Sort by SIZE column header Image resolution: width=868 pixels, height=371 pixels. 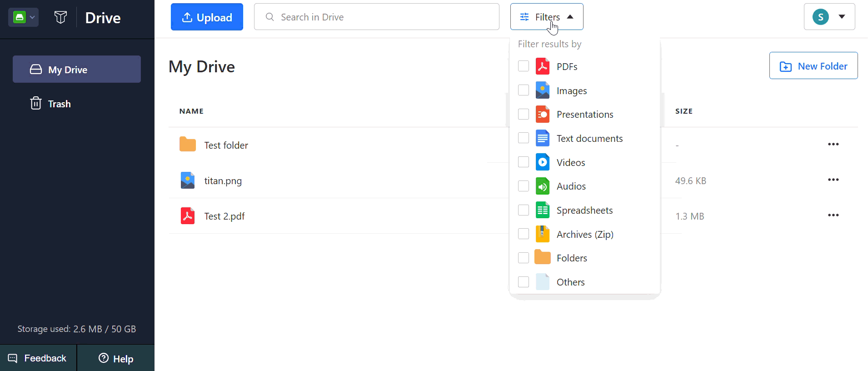(x=684, y=111)
